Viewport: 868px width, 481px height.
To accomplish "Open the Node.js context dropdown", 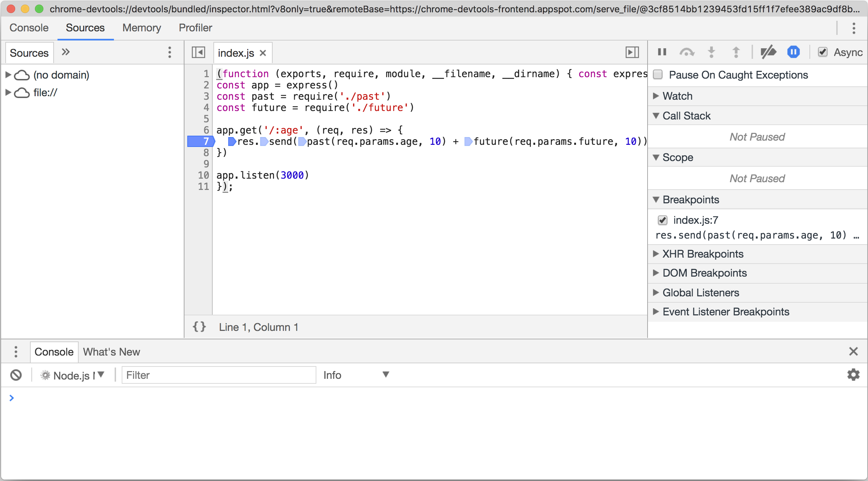I will point(73,375).
